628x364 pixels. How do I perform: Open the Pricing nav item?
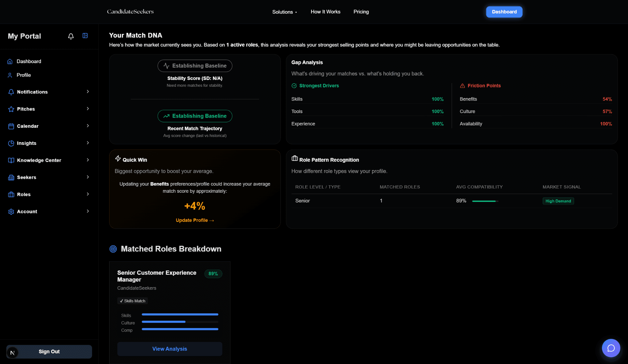[361, 12]
